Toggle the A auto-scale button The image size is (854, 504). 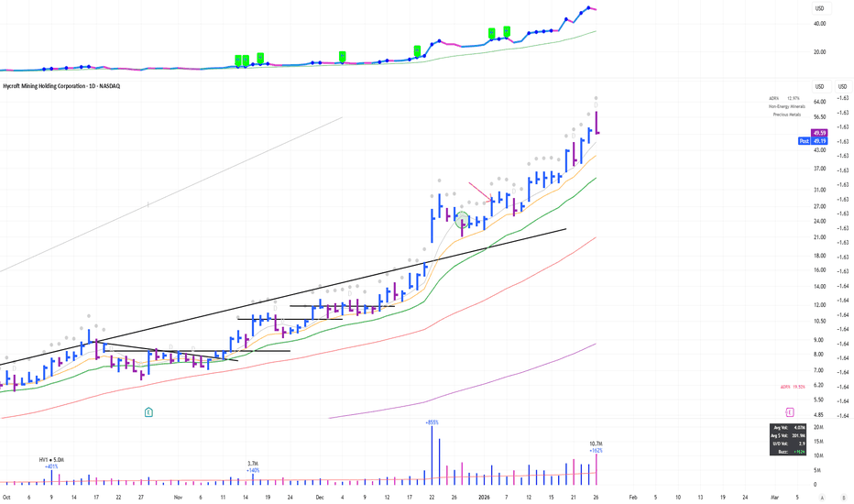pos(823,498)
